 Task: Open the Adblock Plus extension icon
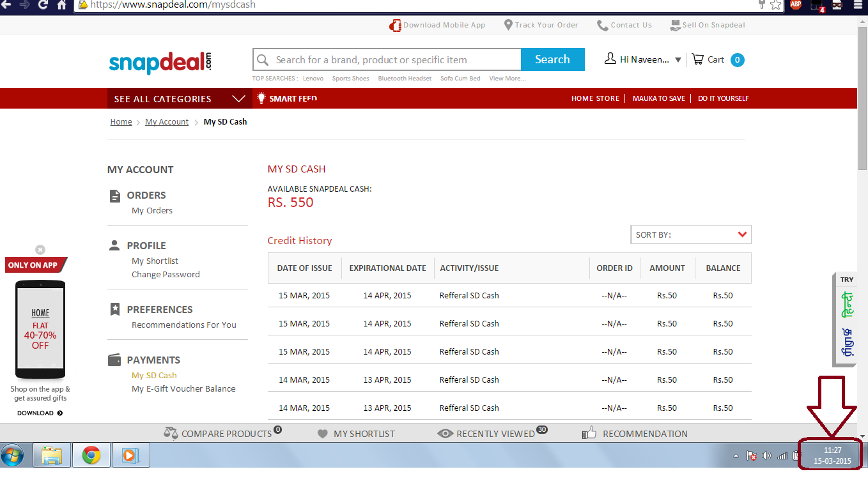[x=795, y=4]
